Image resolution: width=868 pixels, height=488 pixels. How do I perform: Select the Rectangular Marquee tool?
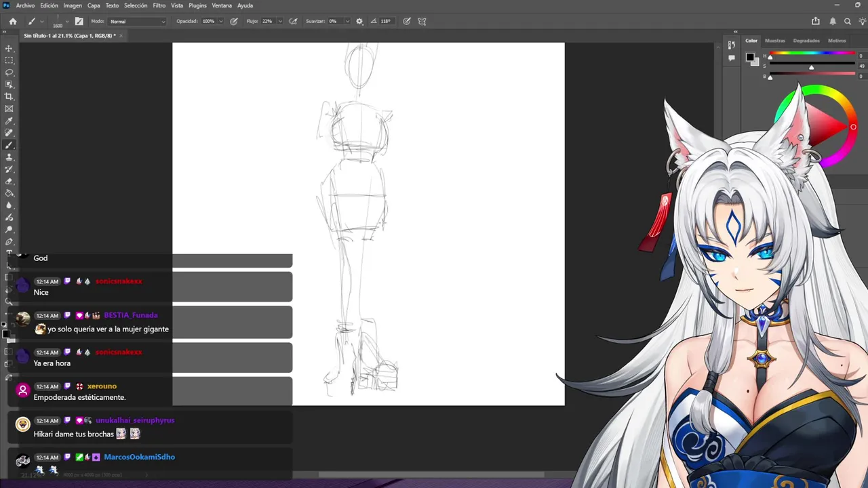point(9,60)
